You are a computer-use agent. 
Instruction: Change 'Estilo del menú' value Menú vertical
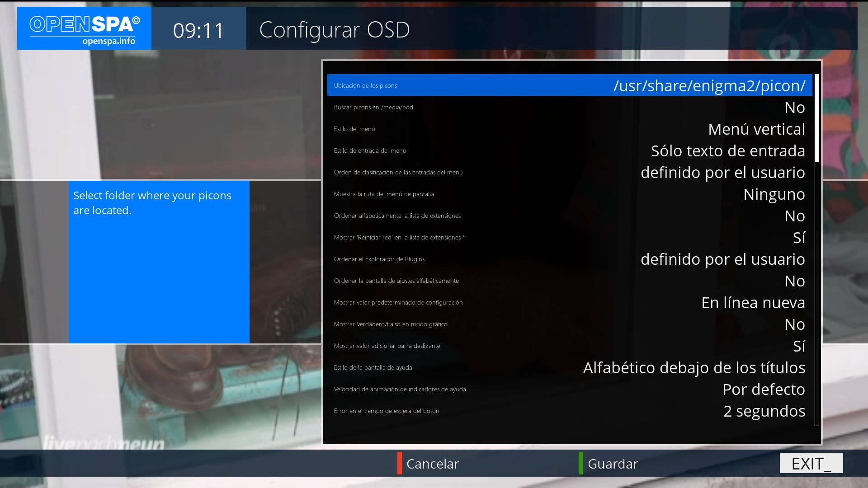pos(756,129)
